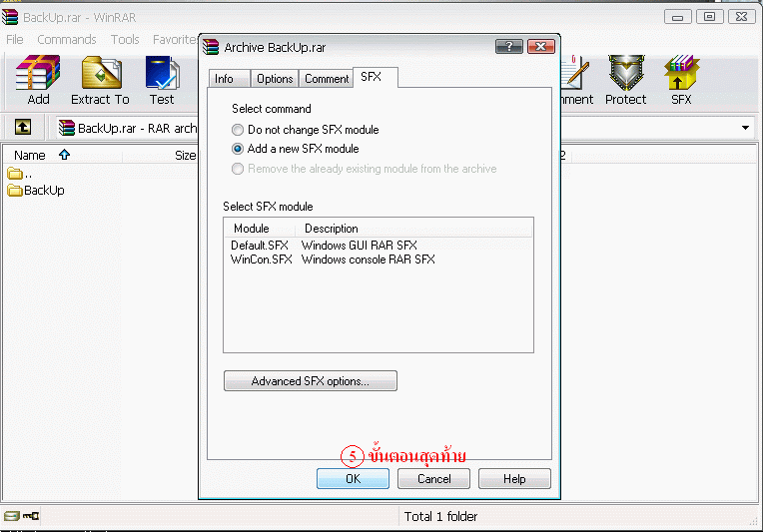Click the Module column header
This screenshot has width=763, height=532.
pyautogui.click(x=259, y=228)
